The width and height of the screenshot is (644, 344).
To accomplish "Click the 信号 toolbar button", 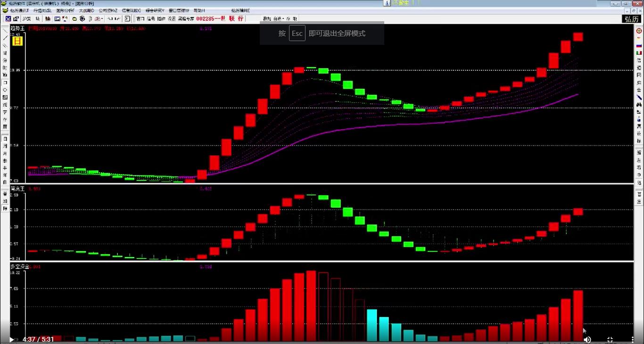I will (151, 19).
